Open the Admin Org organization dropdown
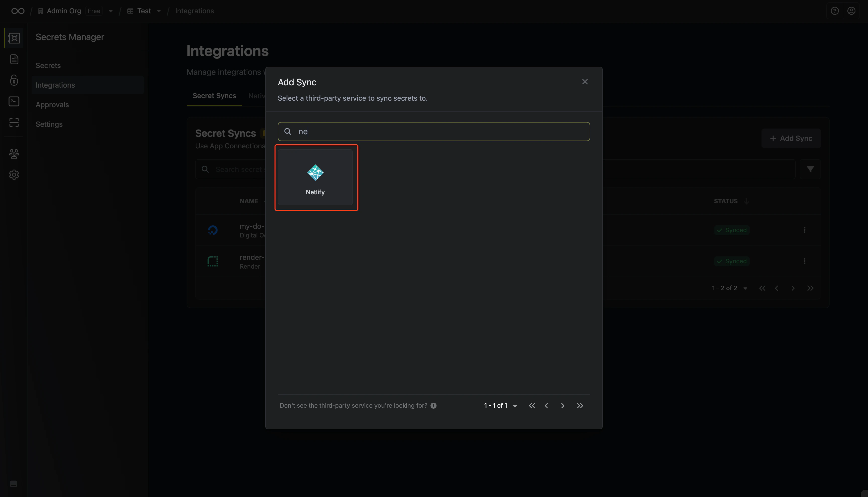The image size is (868, 497). tap(110, 11)
